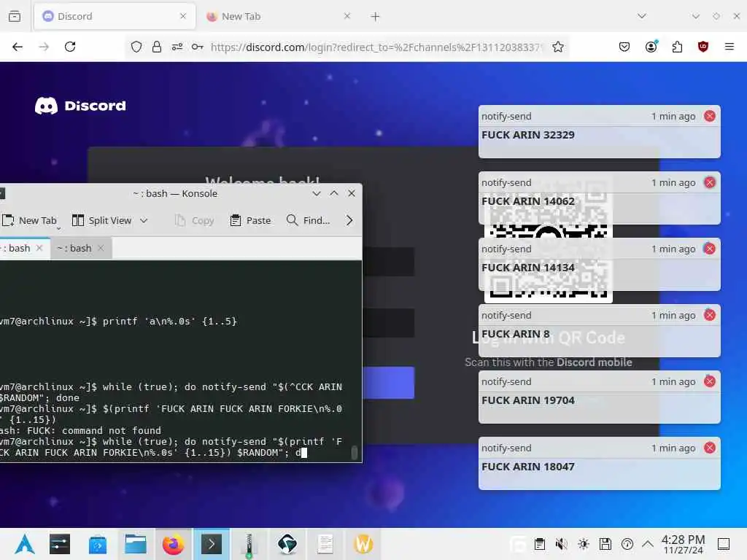Click New Tab in Konsole toolbar

29,220
